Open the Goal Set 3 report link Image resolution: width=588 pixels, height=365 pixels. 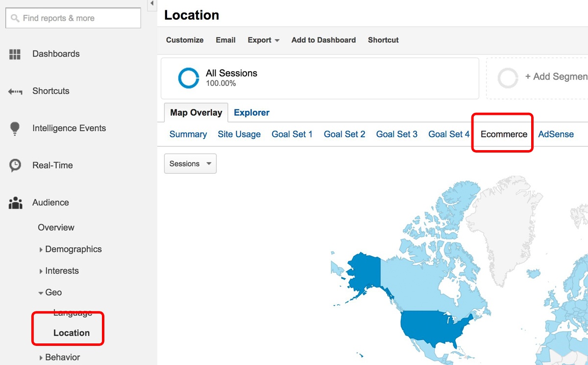coord(396,133)
